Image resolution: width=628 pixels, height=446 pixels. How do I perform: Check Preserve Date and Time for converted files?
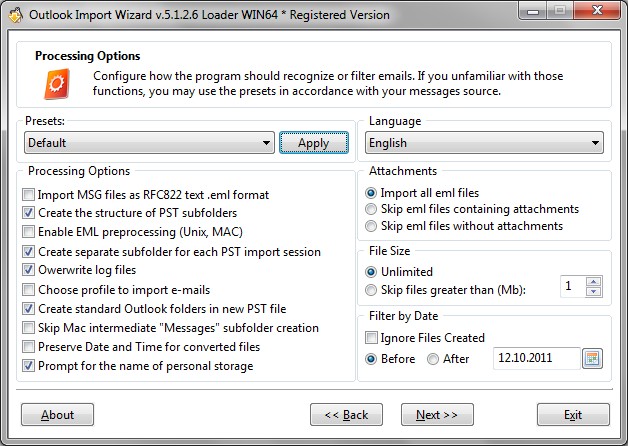[x=28, y=346]
